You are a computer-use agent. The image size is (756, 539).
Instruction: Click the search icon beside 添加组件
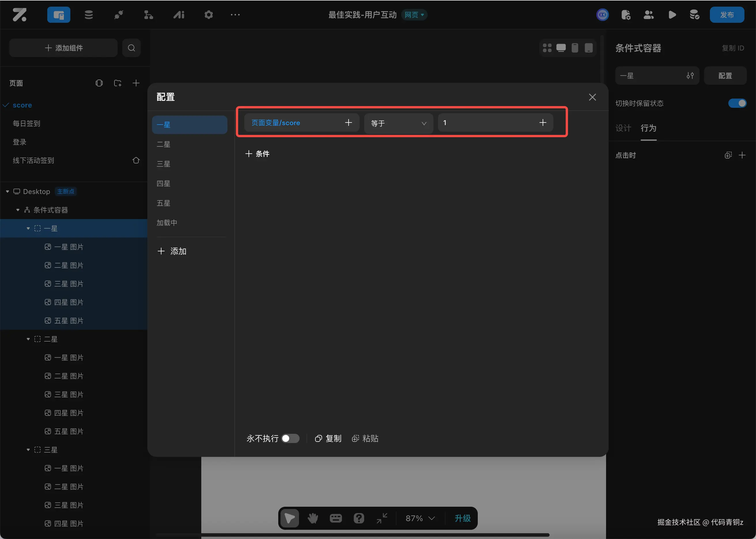[131, 48]
